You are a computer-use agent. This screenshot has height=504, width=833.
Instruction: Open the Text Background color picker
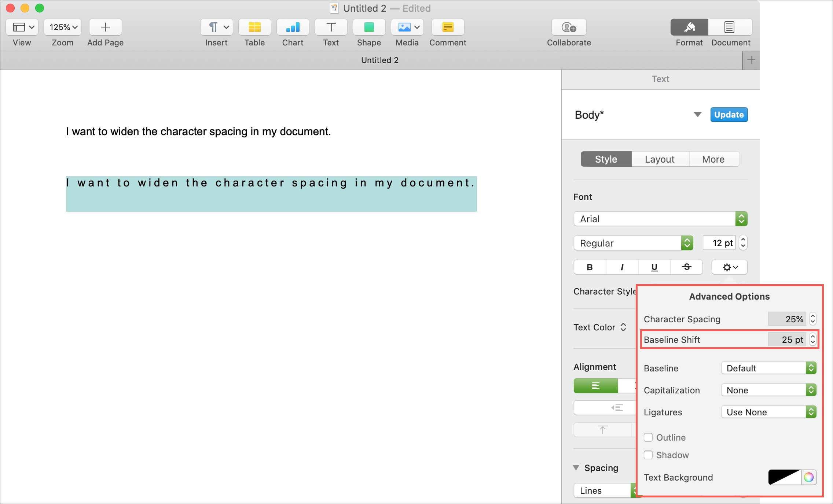point(808,477)
